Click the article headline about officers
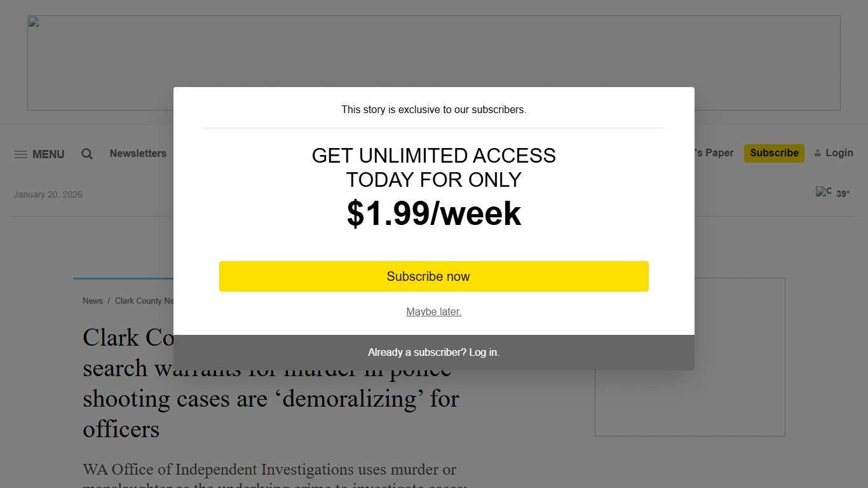Screen dimensions: 868x488 pos(270,399)
